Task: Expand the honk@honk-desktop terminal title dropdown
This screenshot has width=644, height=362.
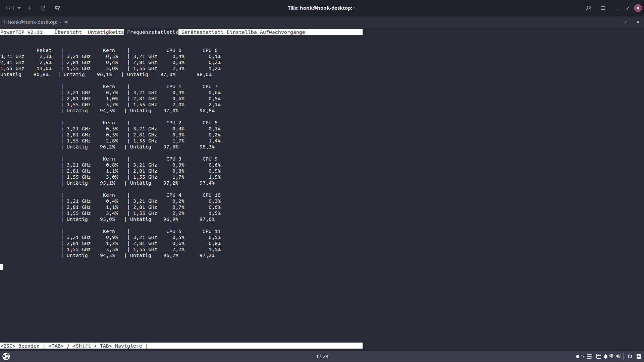Action: click(66, 22)
